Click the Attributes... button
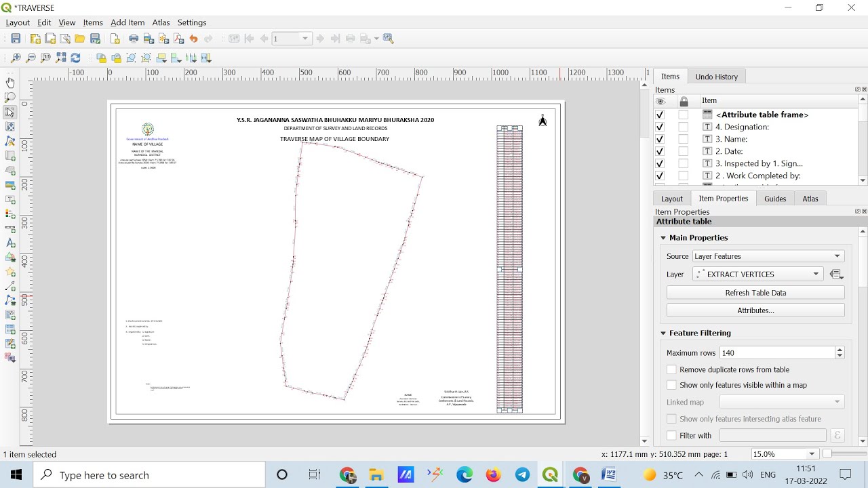 755,310
